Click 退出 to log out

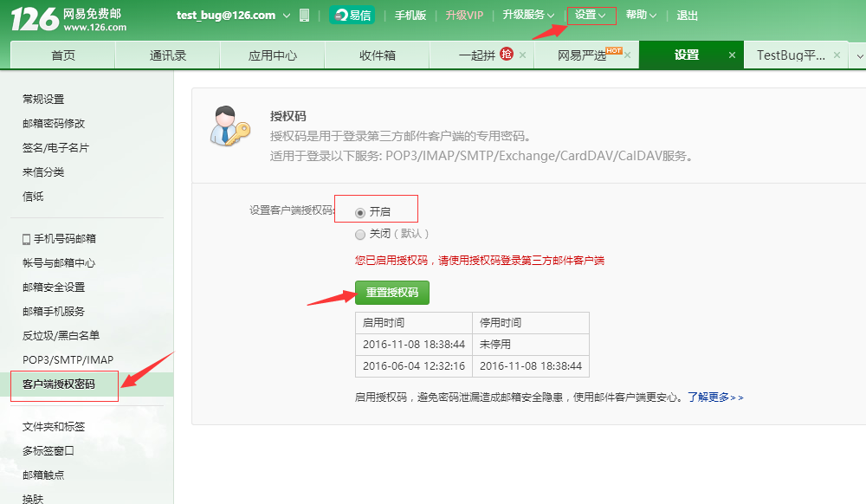point(687,16)
